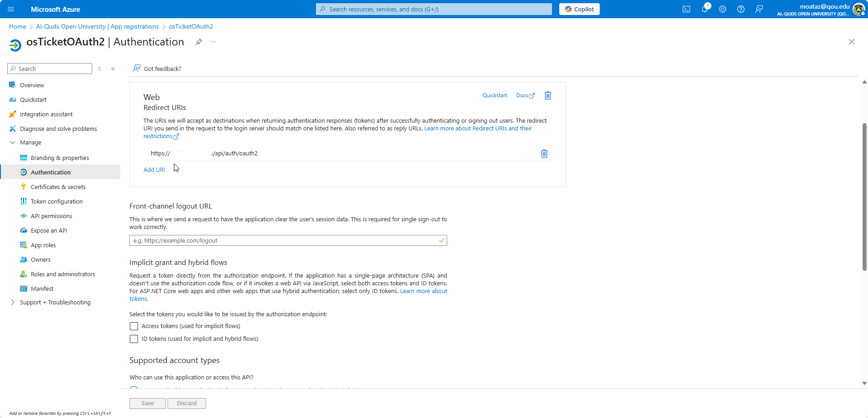The width and height of the screenshot is (868, 418).
Task: Open portal settings gear icon
Action: pos(723,9)
